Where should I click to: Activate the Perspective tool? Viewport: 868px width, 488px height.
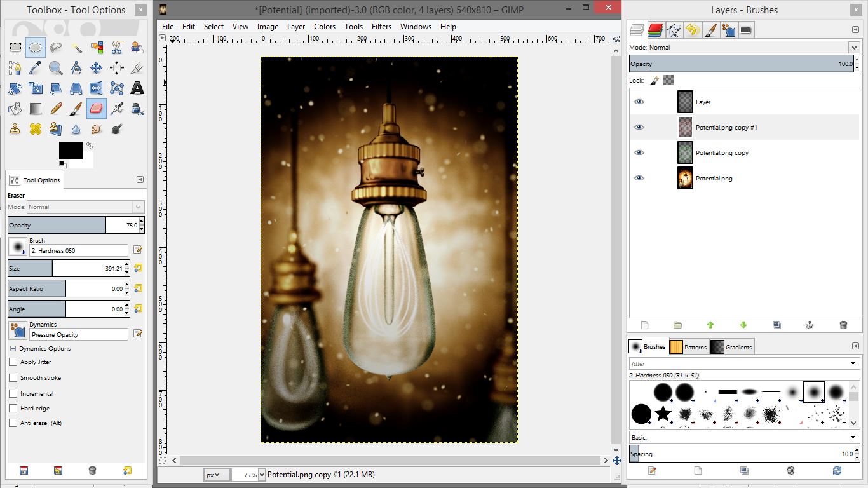(x=76, y=88)
